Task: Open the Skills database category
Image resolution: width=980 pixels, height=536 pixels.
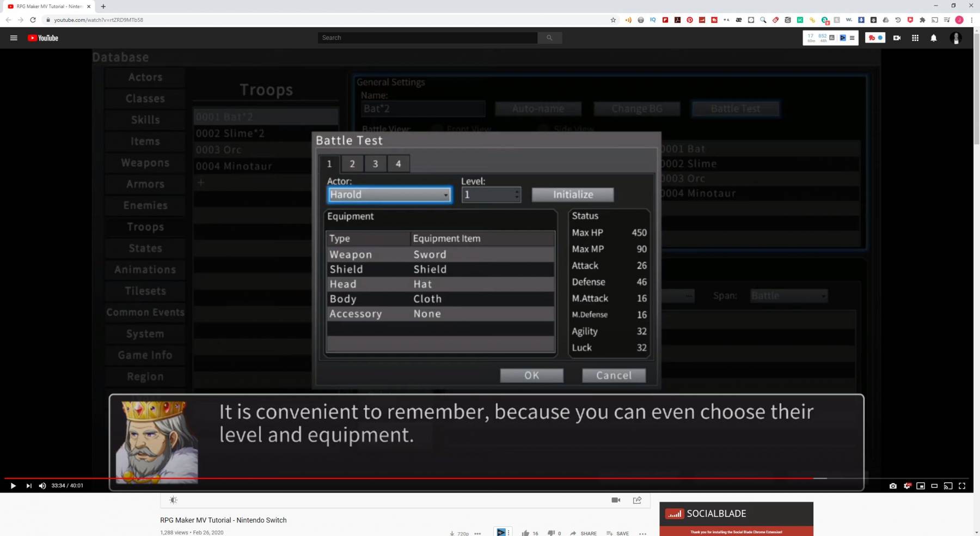Action: coord(145,120)
